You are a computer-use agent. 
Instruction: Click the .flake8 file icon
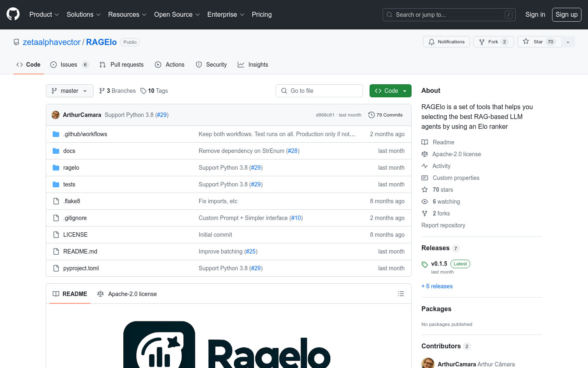click(56, 201)
